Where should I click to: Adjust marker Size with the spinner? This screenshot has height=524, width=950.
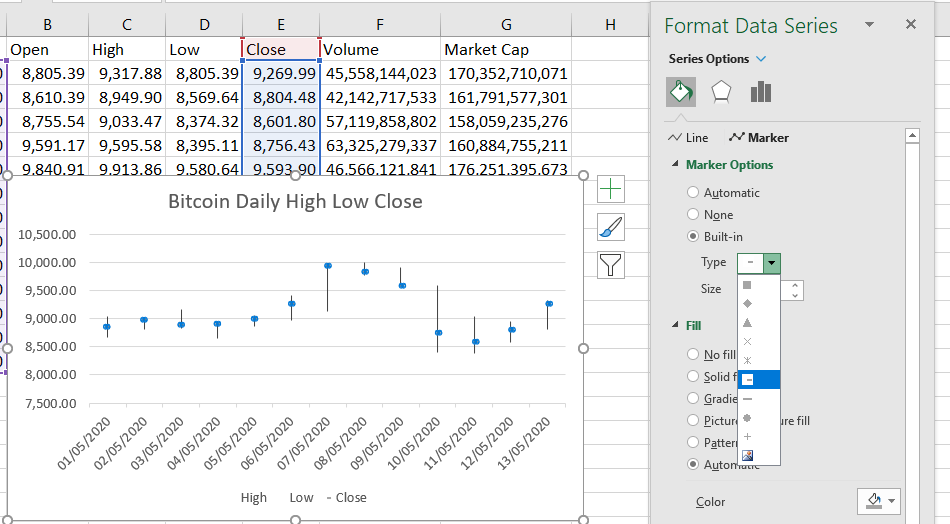[794, 290]
